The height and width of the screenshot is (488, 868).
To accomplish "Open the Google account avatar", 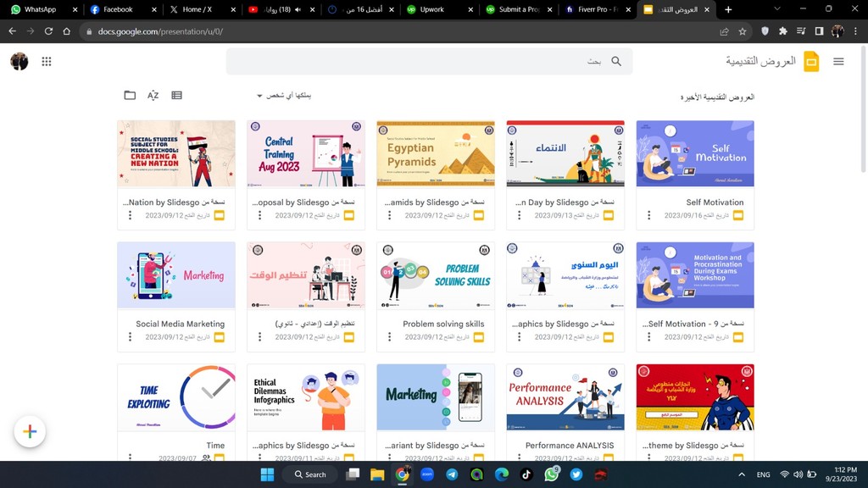I will (x=19, y=61).
